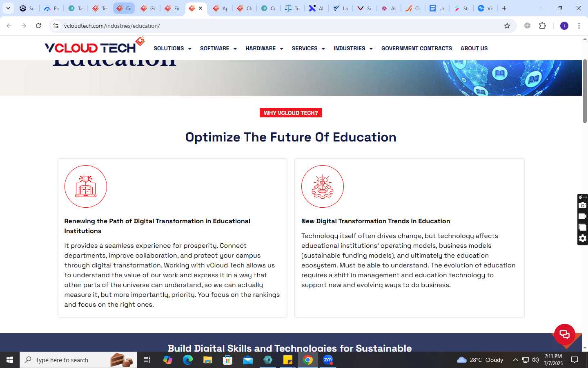
Task: Open the weather widget showing 28°C Cloudy
Action: (x=480, y=360)
